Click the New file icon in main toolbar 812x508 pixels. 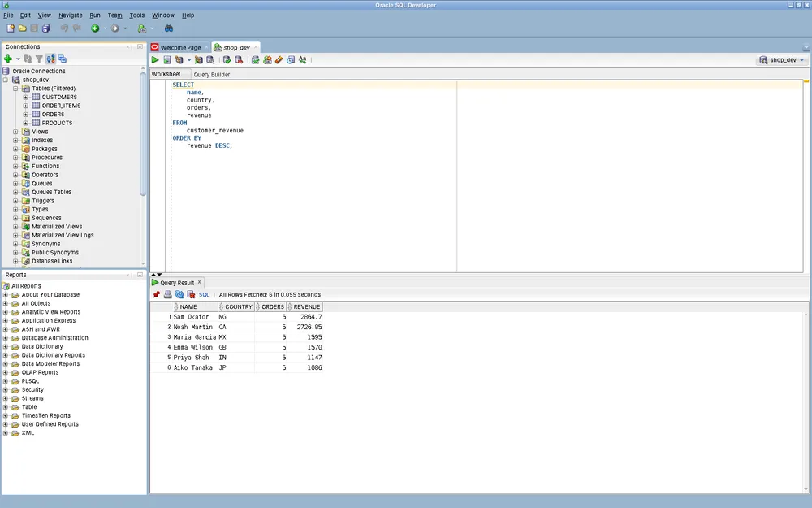(x=11, y=28)
